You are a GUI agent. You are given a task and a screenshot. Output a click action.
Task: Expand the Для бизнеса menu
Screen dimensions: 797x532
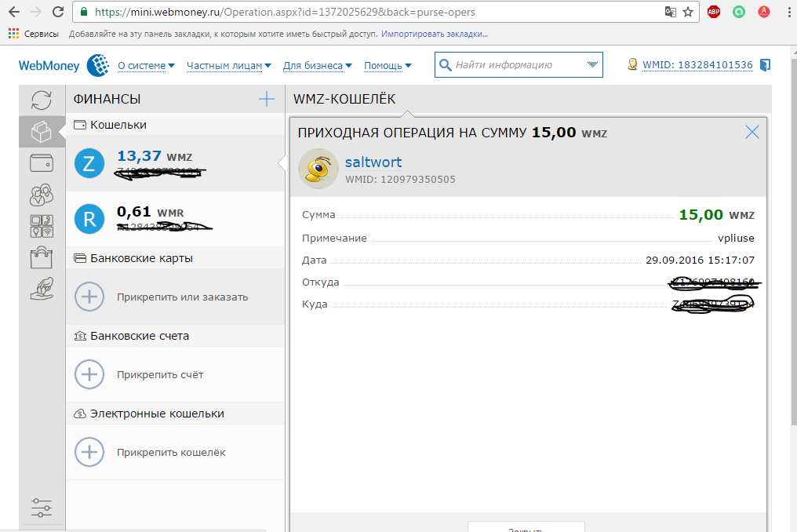(318, 66)
